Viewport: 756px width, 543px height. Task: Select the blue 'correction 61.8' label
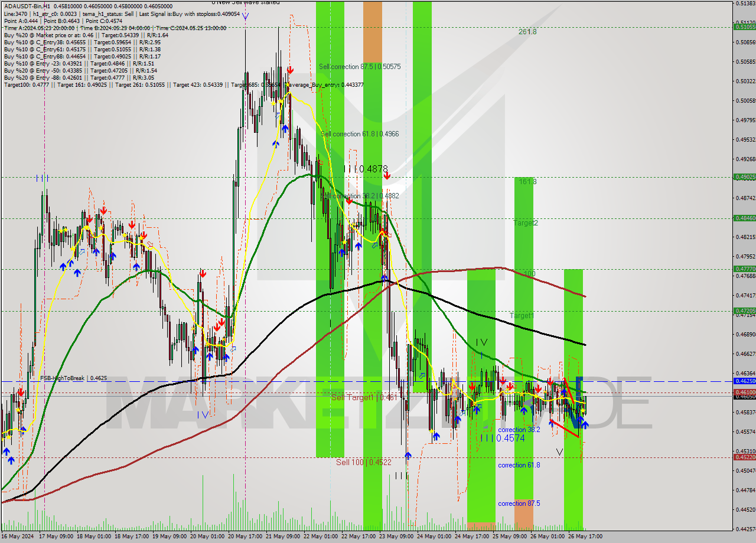519,465
